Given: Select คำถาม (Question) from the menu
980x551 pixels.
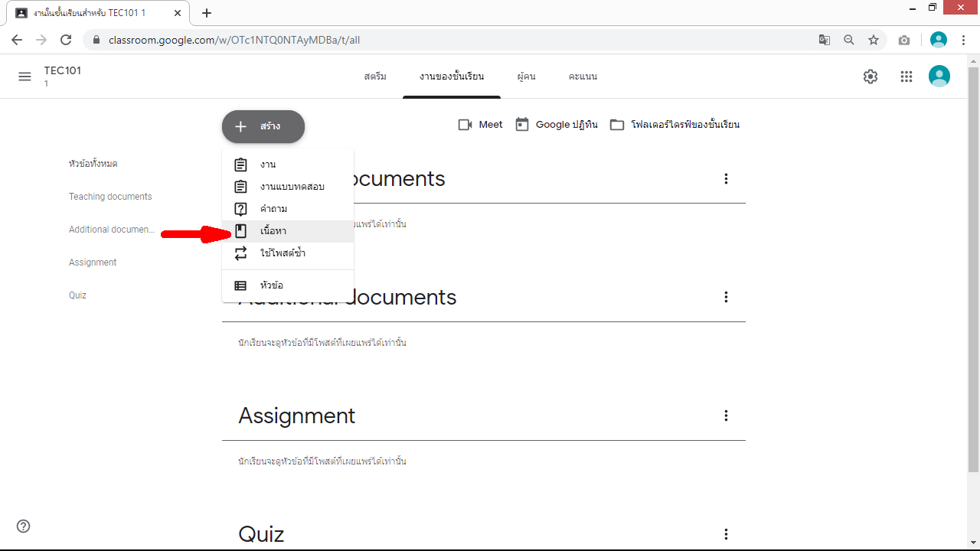Looking at the screenshot, I should (x=273, y=209).
